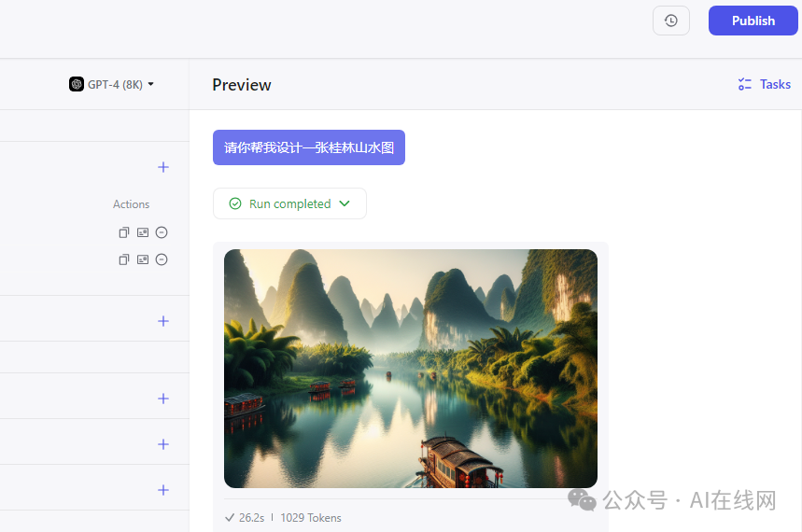Remove icon in second row under Actions

pyautogui.click(x=162, y=259)
